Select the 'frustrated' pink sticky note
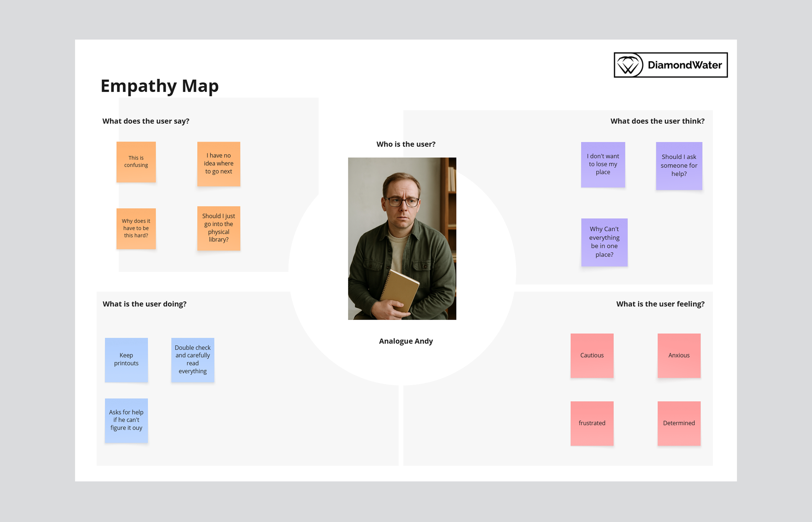Viewport: 812px width, 522px height. (x=592, y=423)
